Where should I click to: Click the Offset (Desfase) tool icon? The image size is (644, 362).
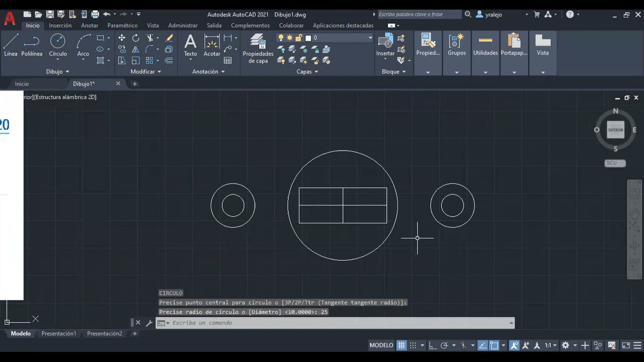(169, 60)
